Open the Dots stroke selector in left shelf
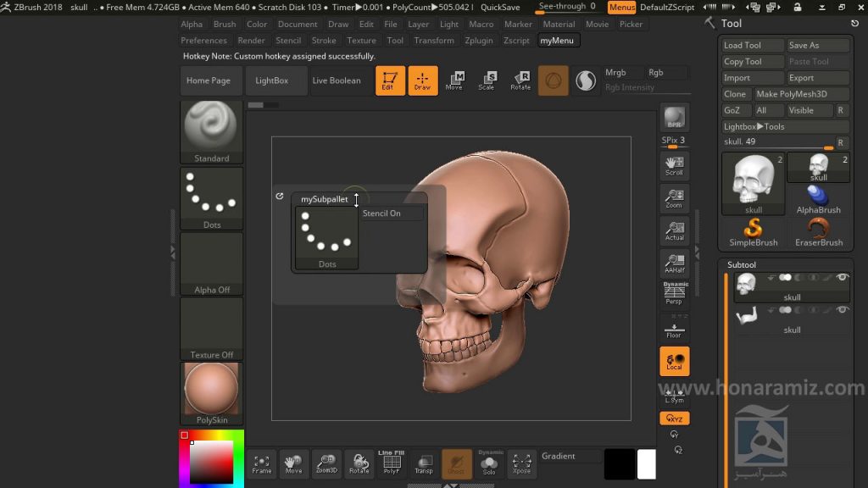This screenshot has height=488, width=868. pyautogui.click(x=211, y=198)
